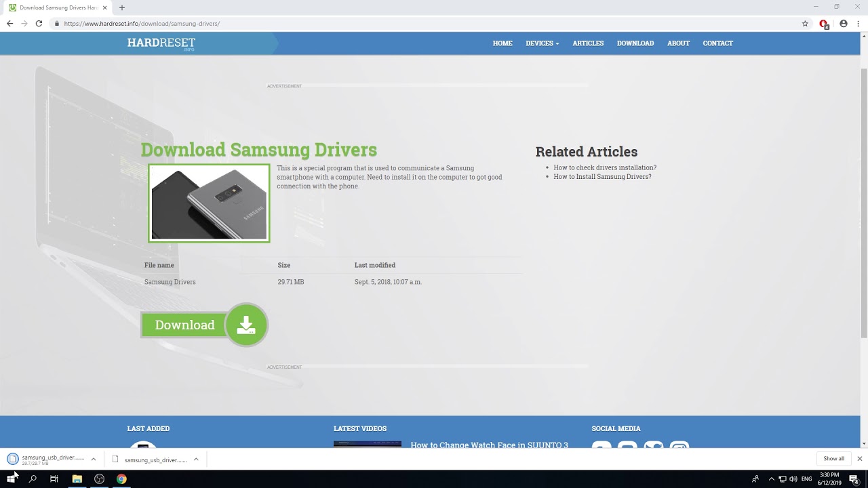Open Windows Start menu
This screenshot has height=488, width=868.
(12, 479)
